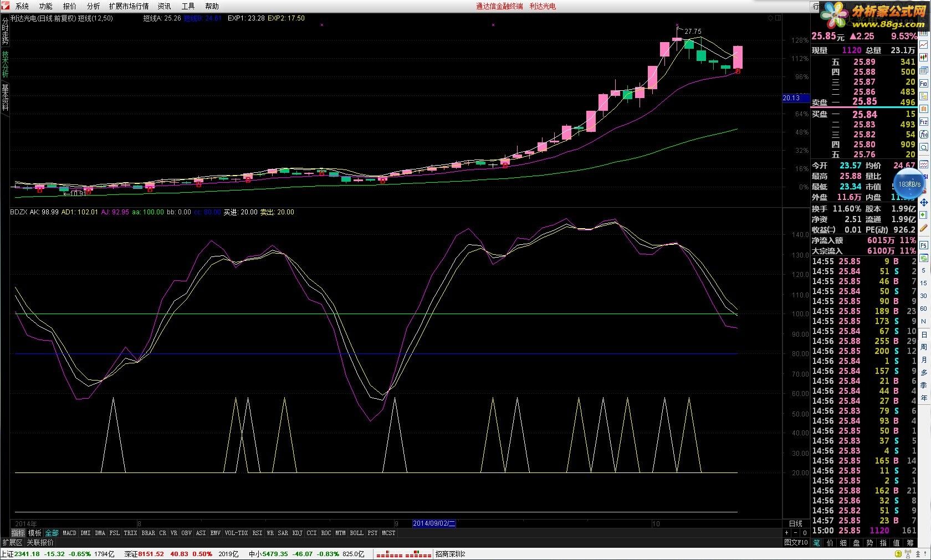
Task: Select the 周 weekly period button
Action: [924, 347]
